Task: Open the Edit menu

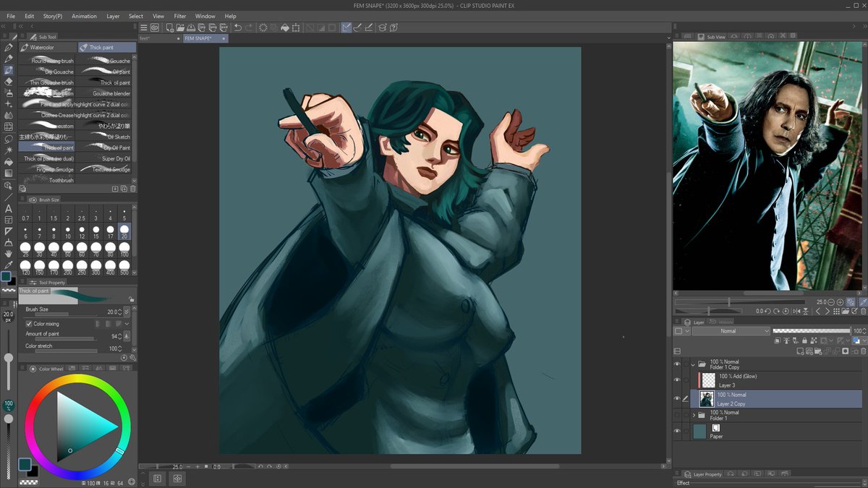Action: click(29, 16)
